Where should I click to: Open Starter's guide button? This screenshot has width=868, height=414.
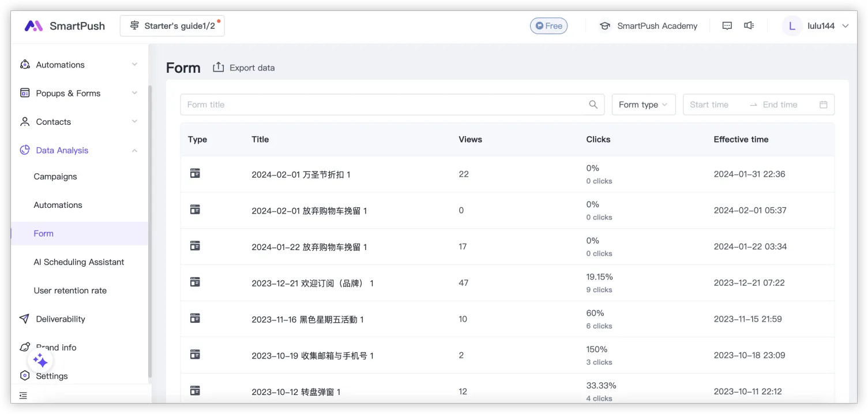[172, 26]
